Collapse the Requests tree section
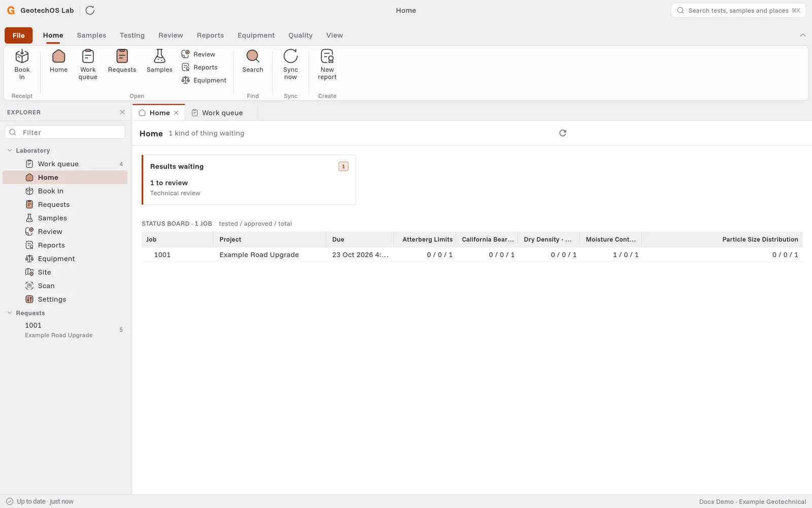The height and width of the screenshot is (508, 812). [10, 313]
